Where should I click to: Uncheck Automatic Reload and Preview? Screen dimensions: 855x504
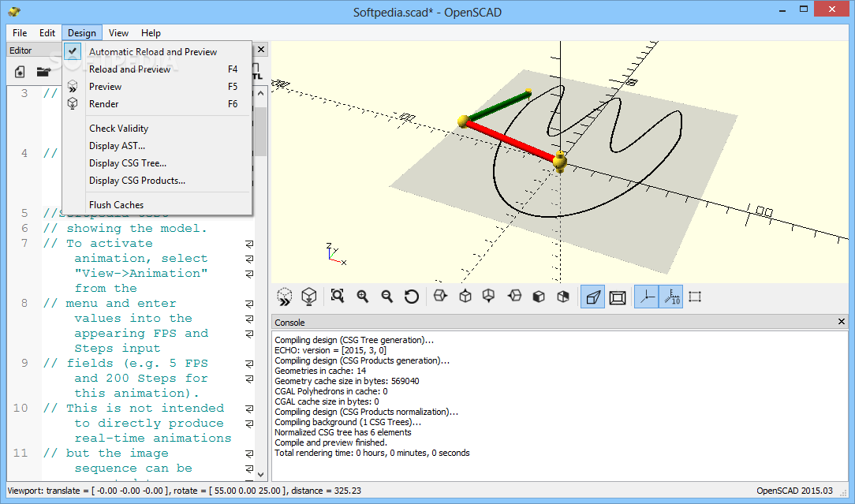click(158, 52)
